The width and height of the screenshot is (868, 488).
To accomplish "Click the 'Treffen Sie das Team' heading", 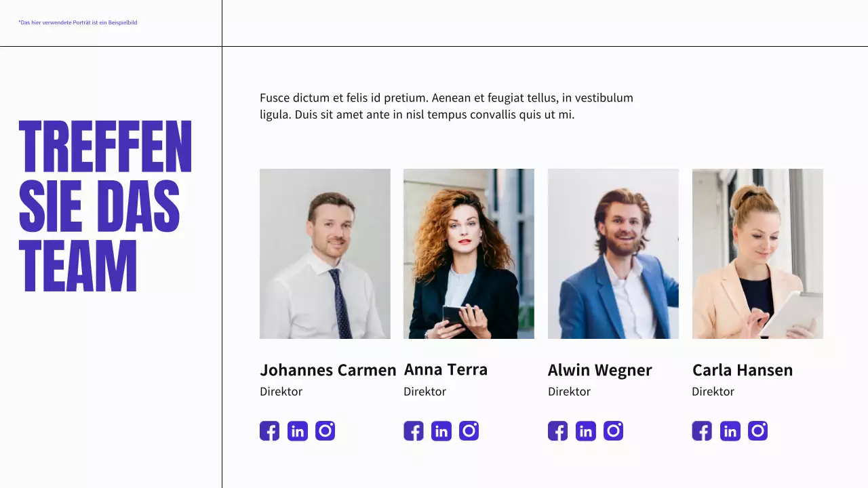I will (x=105, y=206).
